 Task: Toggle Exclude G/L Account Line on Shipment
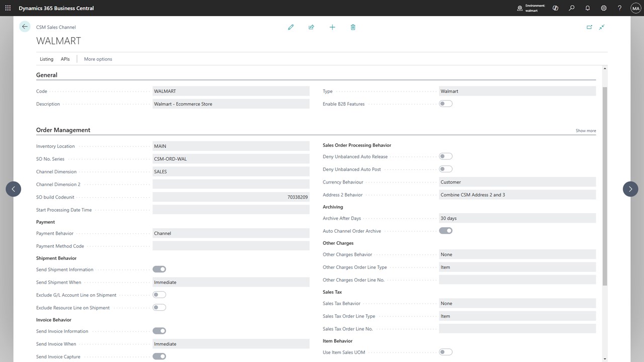159,295
